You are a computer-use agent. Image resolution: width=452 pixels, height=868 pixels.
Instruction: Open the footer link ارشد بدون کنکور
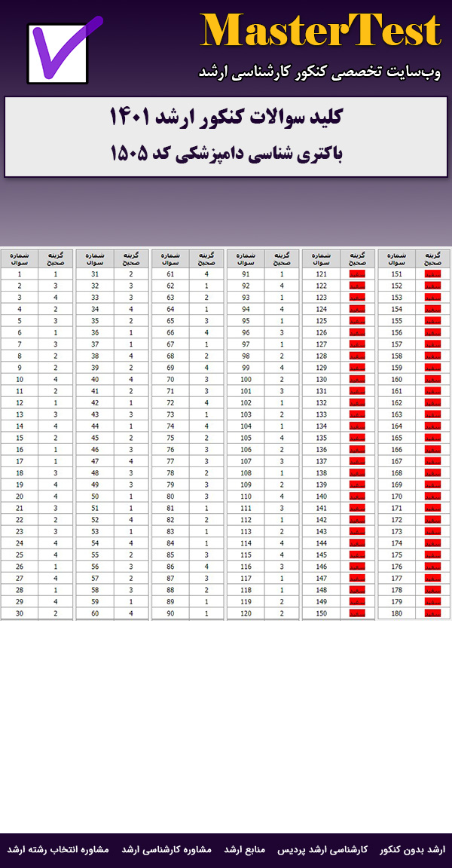tap(413, 849)
